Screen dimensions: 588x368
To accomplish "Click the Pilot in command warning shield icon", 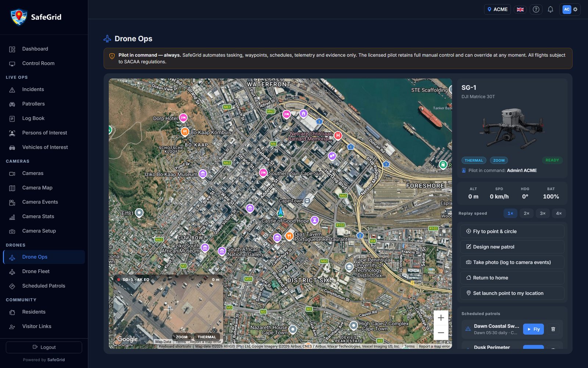I will point(112,56).
